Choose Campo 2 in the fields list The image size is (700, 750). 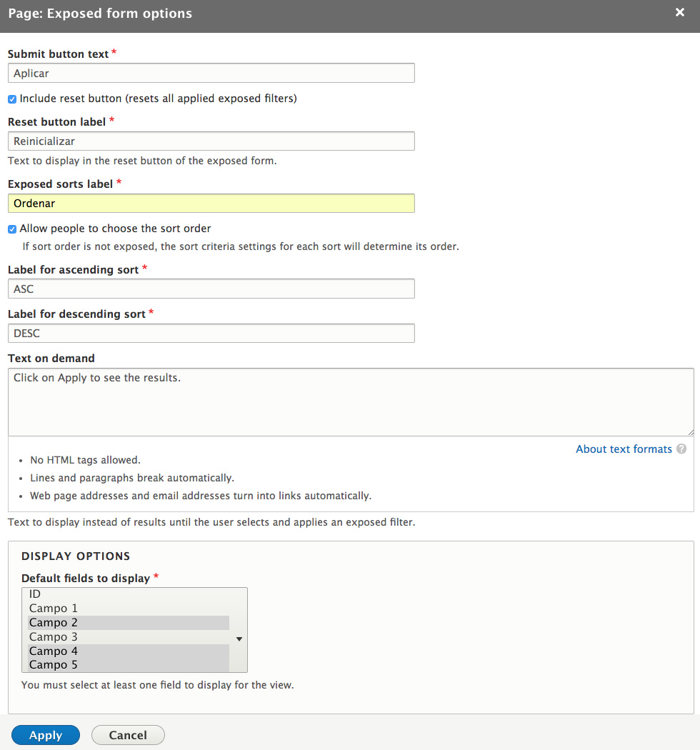[129, 623]
